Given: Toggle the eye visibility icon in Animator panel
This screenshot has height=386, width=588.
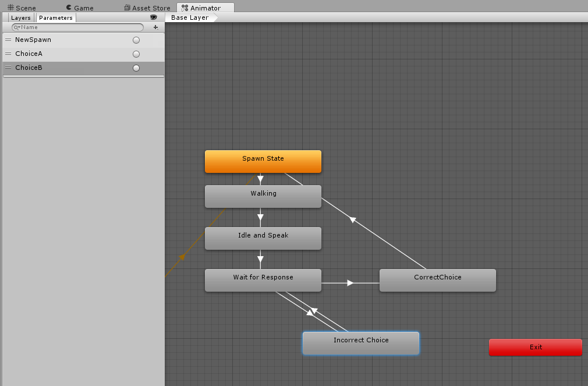Looking at the screenshot, I should point(153,17).
